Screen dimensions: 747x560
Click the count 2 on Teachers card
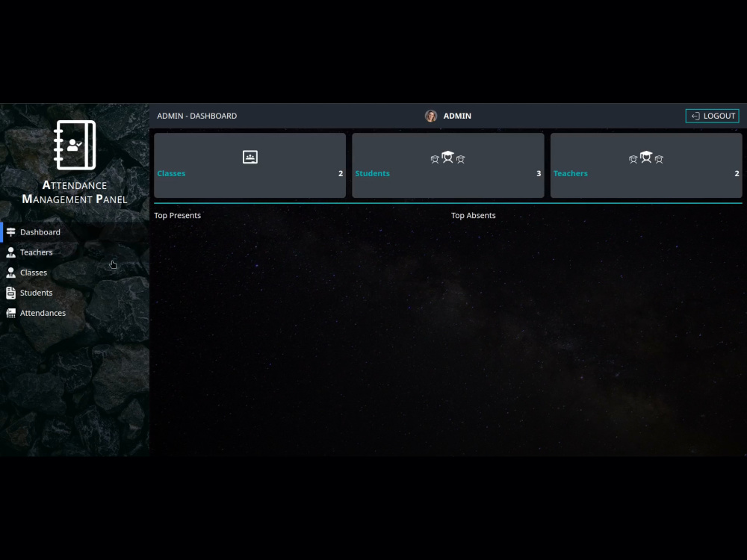click(x=737, y=173)
